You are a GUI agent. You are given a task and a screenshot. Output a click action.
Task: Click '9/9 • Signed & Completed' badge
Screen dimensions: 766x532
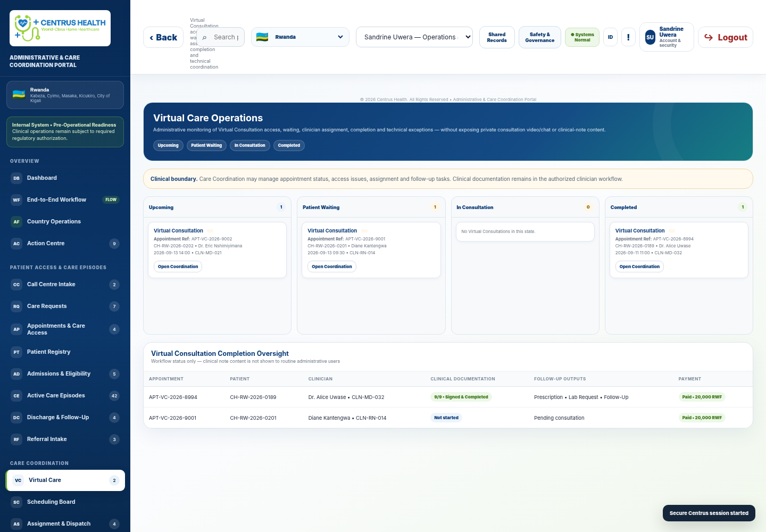pos(461,397)
